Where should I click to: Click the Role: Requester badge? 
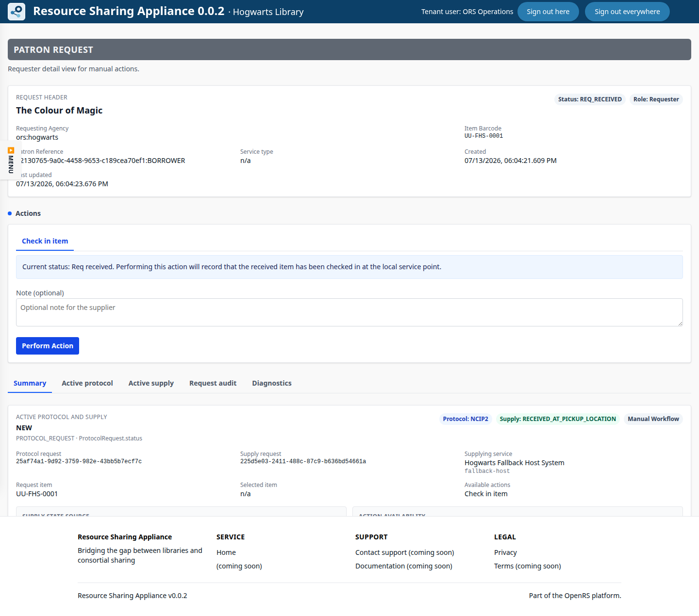point(656,99)
